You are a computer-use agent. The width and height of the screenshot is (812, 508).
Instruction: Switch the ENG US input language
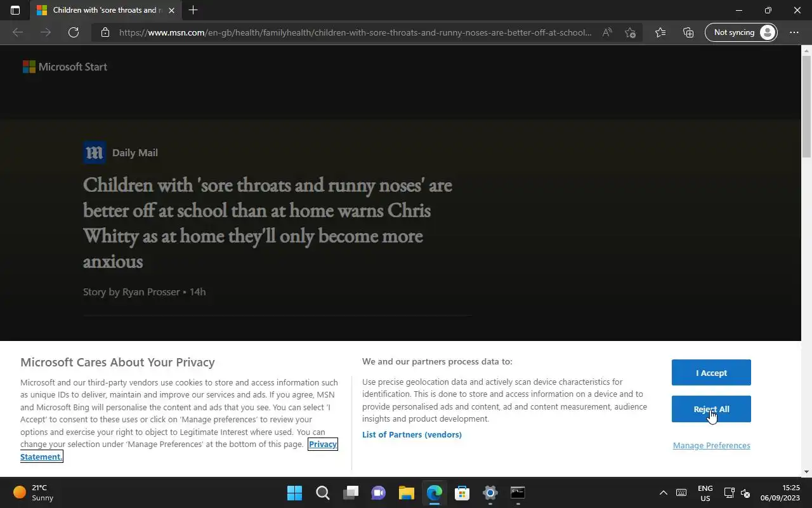coord(705,493)
